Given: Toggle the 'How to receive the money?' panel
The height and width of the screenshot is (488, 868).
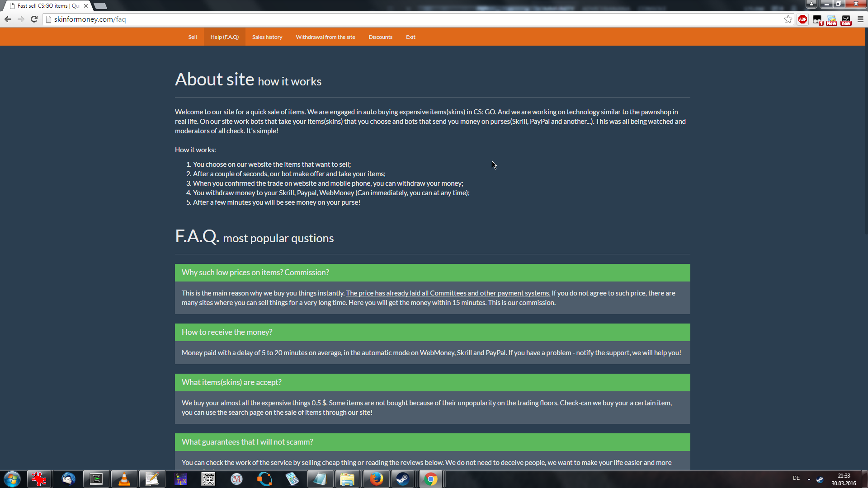Looking at the screenshot, I should click(227, 332).
